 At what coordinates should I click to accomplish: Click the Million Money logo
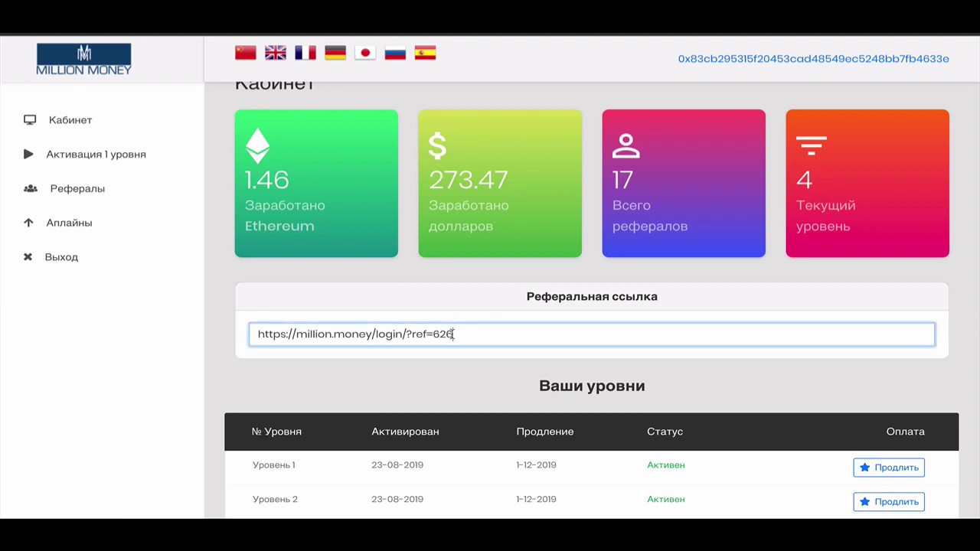pyautogui.click(x=84, y=59)
